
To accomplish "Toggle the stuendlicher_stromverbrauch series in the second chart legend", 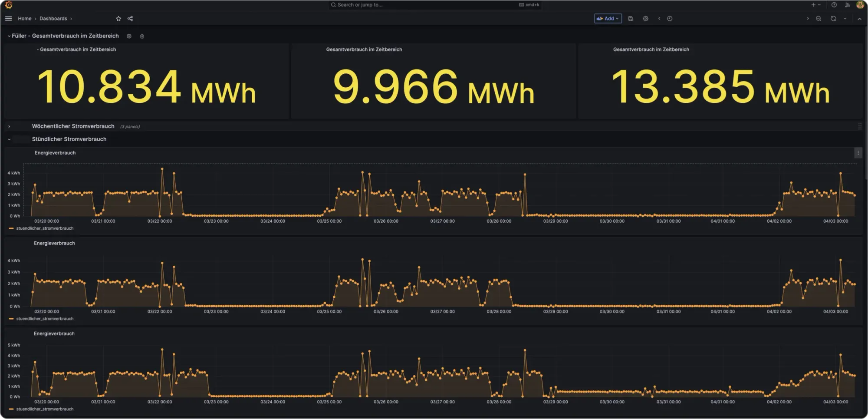I will (x=45, y=319).
